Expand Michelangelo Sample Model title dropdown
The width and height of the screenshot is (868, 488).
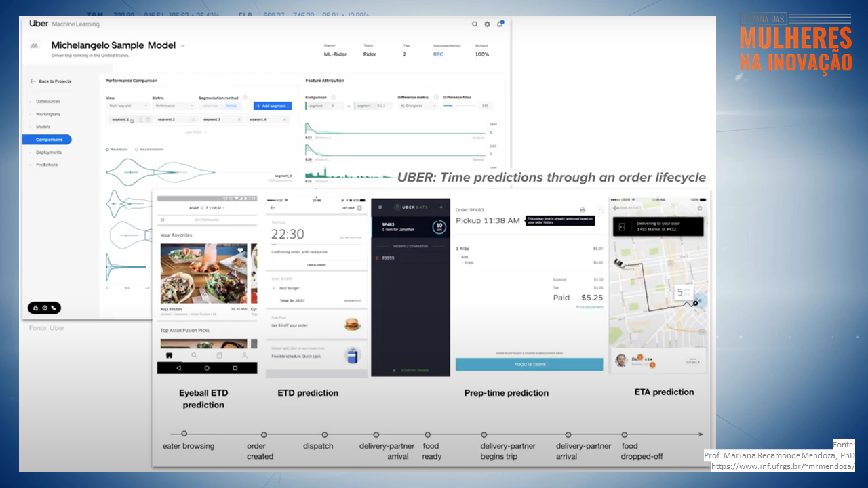coord(183,46)
